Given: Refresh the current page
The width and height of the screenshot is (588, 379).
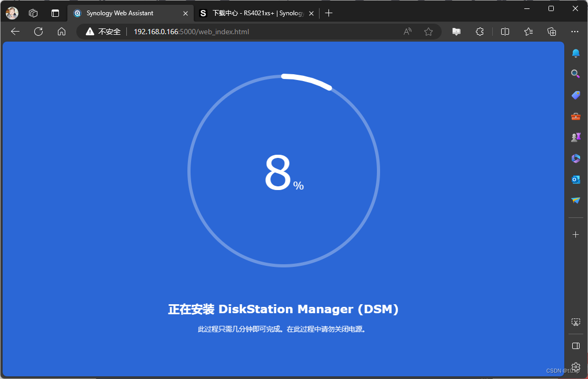Looking at the screenshot, I should click(x=38, y=32).
